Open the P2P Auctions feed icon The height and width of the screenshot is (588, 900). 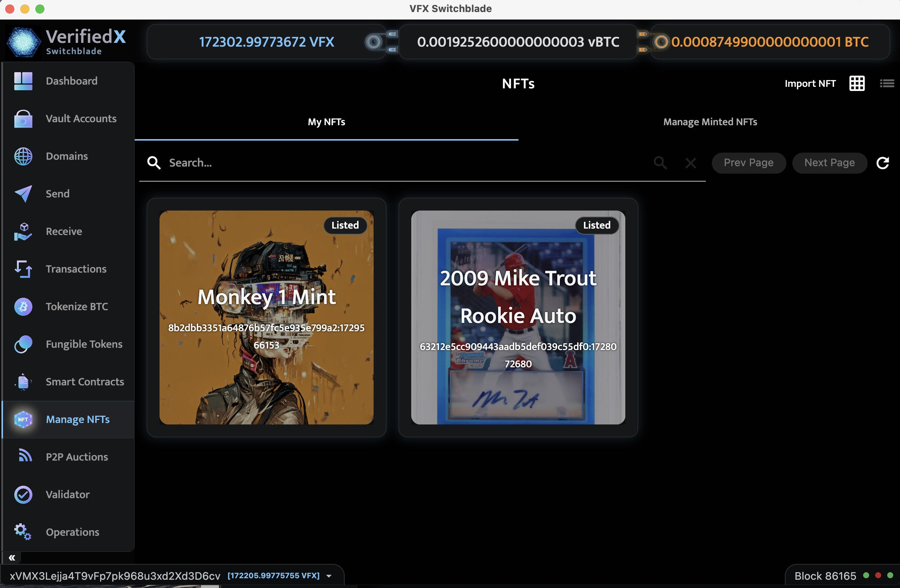pyautogui.click(x=24, y=456)
